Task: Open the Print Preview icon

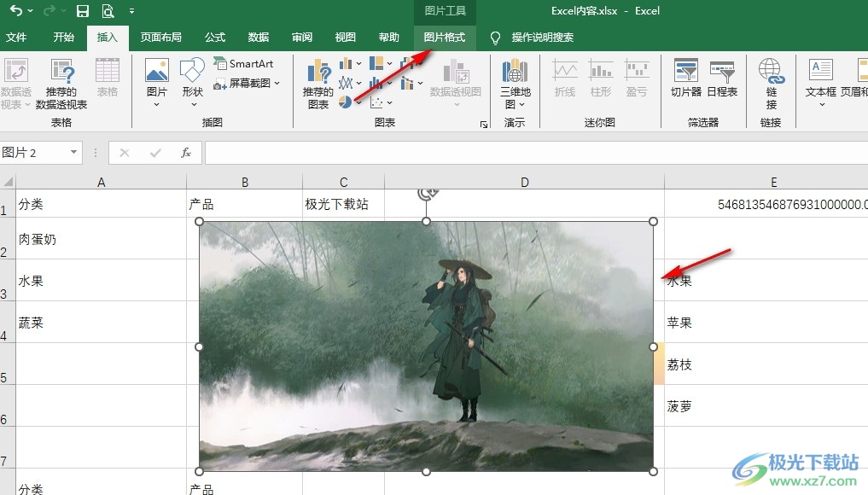Action: 108,10
